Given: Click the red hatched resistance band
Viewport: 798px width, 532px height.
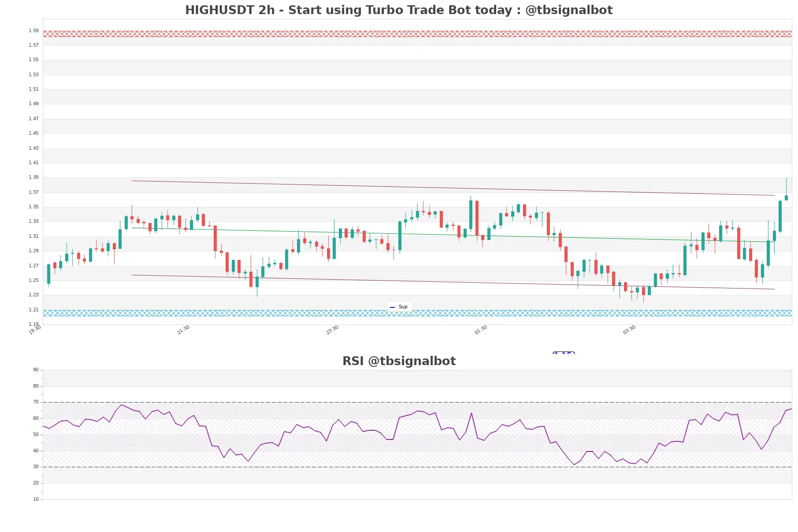Looking at the screenshot, I should pyautogui.click(x=417, y=34).
